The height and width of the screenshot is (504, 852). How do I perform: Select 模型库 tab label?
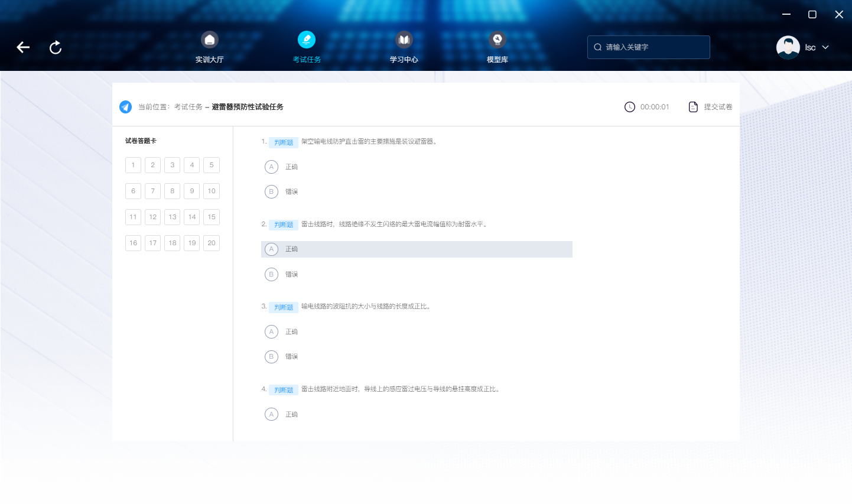497,60
